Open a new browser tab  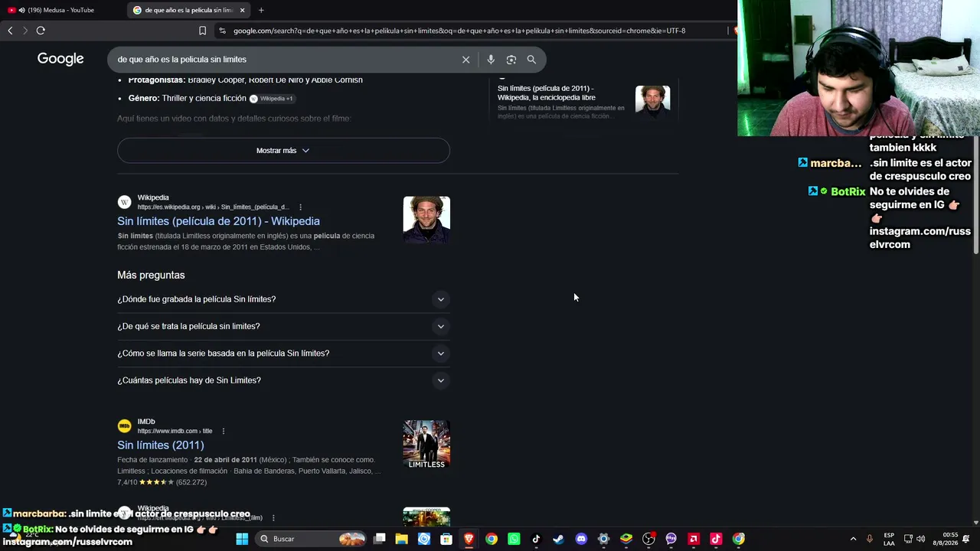point(261,10)
